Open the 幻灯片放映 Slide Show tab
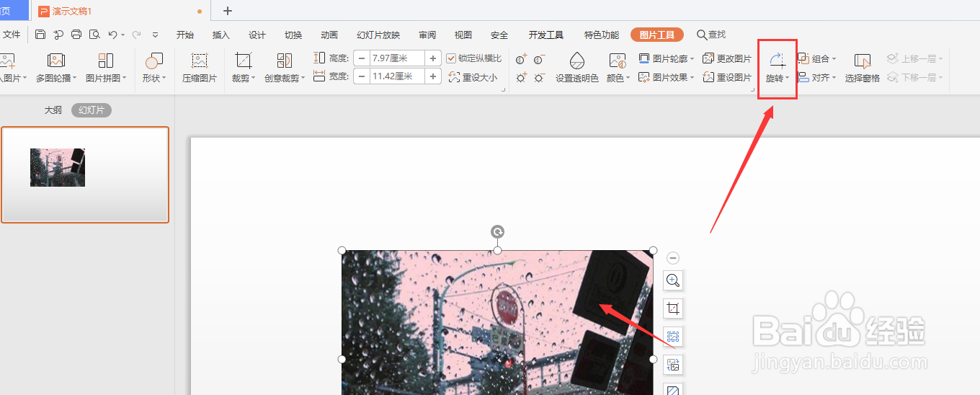 point(378,35)
